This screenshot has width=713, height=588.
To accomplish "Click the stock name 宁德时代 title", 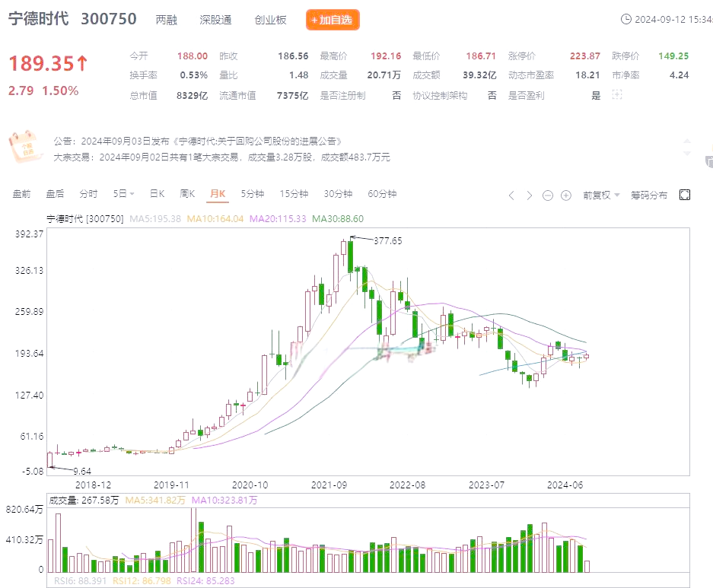I will tap(38, 19).
